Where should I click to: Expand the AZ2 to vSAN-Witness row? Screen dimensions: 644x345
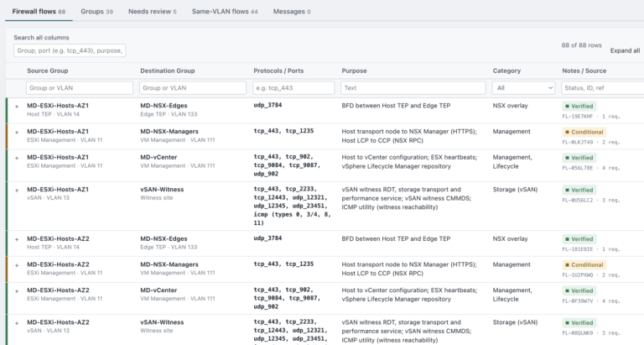click(17, 323)
